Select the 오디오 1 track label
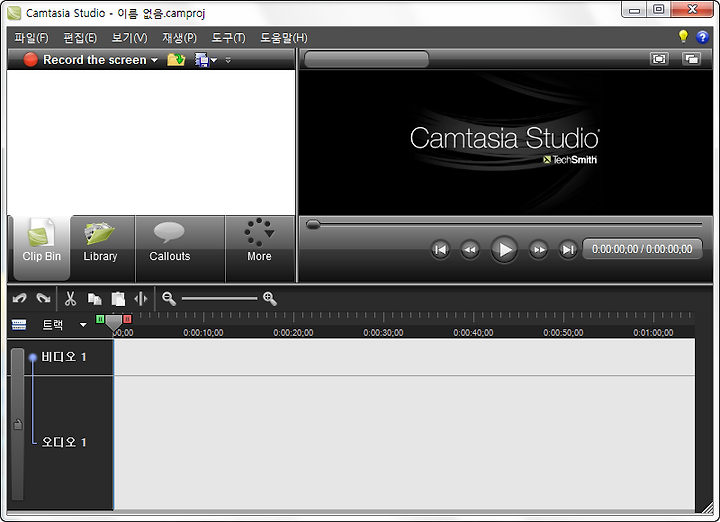The image size is (720, 522). (x=64, y=442)
